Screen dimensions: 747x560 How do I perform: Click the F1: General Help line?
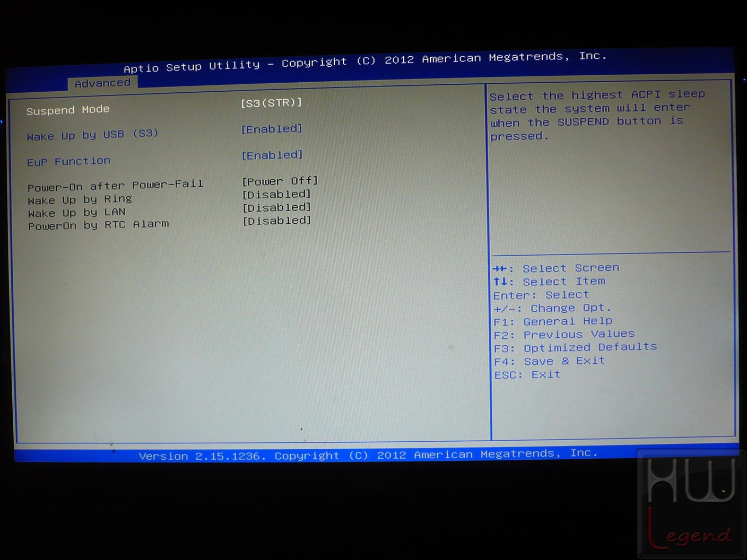click(553, 321)
